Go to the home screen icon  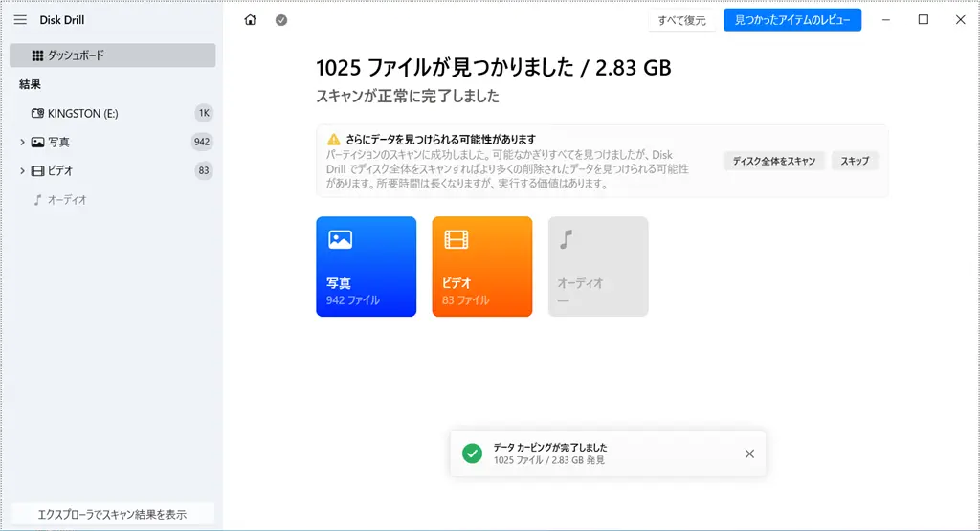[250, 20]
